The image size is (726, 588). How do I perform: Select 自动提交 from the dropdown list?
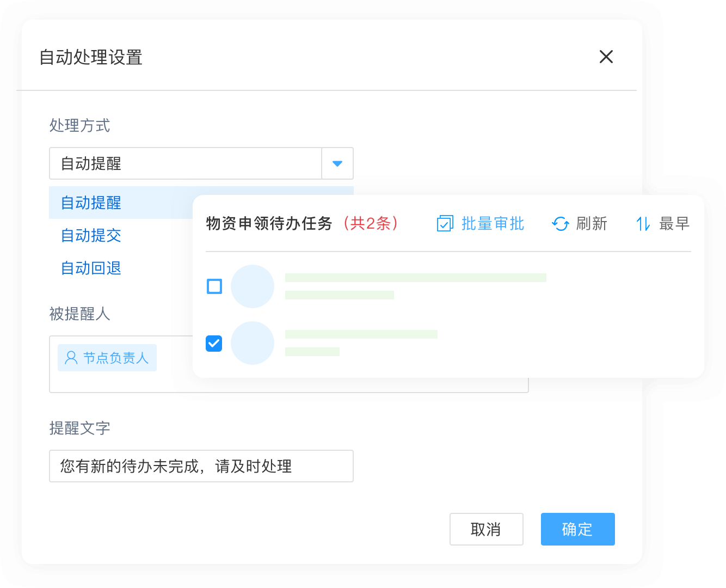(90, 235)
